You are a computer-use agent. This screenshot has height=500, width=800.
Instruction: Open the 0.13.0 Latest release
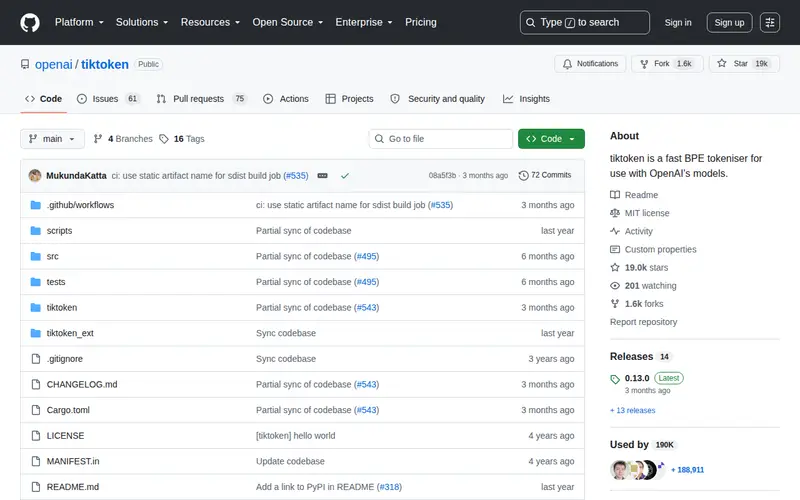[647, 378]
